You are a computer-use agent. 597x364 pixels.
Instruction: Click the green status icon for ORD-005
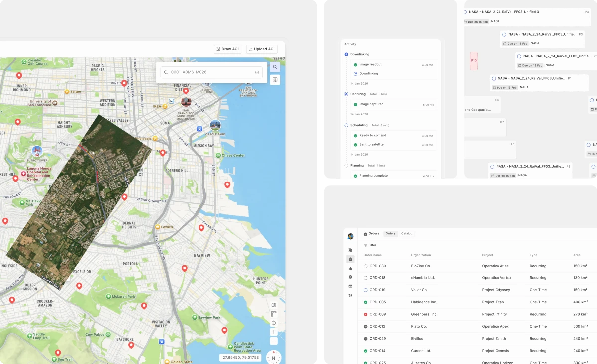(366, 302)
